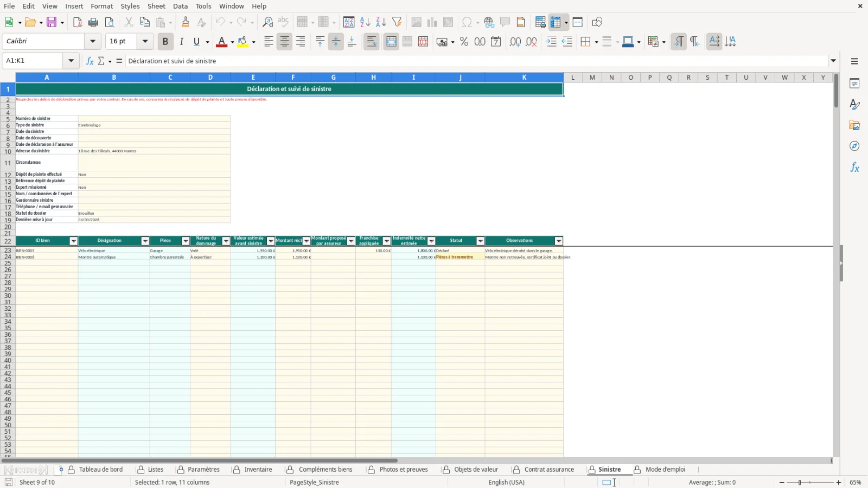Click the formula input line
The width and height of the screenshot is (868, 488).
coord(477,61)
